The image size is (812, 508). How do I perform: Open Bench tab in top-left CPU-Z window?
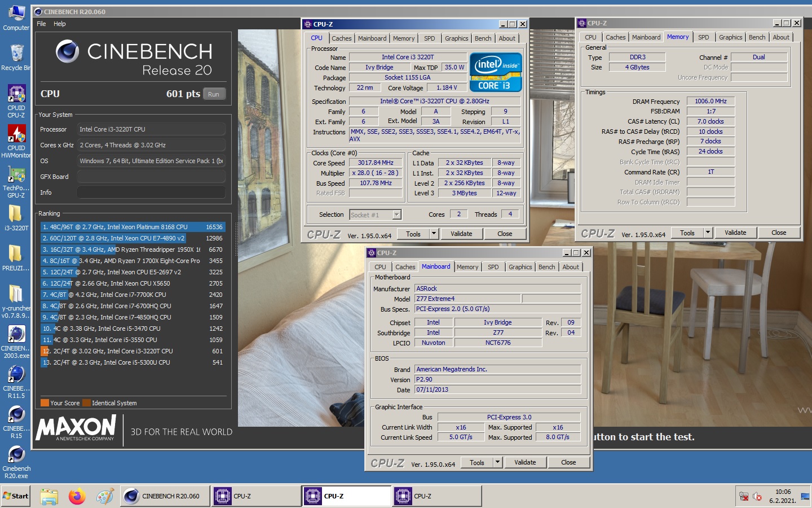(x=483, y=38)
